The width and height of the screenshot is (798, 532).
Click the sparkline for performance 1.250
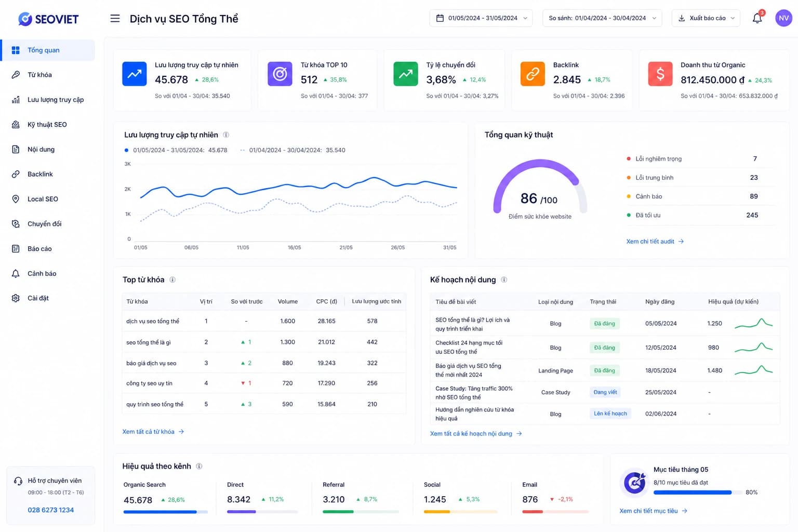754,323
